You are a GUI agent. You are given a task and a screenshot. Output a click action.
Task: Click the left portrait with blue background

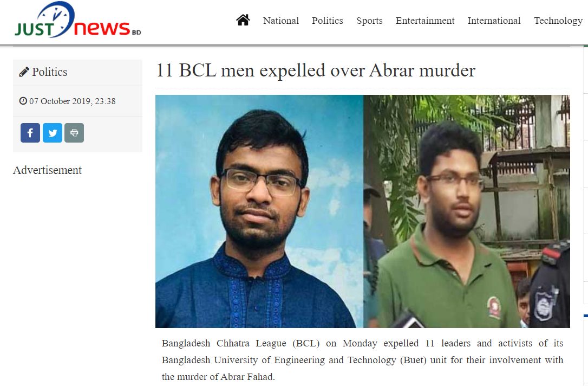click(259, 211)
